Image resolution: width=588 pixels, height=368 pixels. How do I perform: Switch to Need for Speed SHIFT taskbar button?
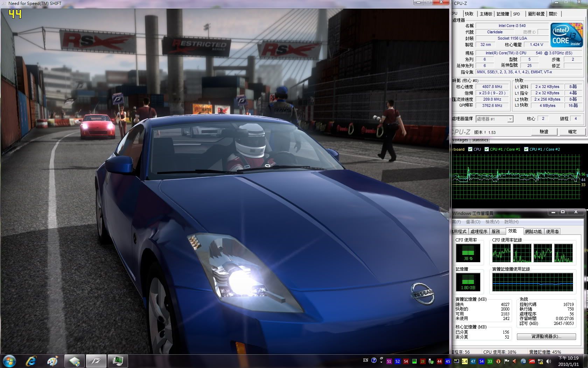96,361
